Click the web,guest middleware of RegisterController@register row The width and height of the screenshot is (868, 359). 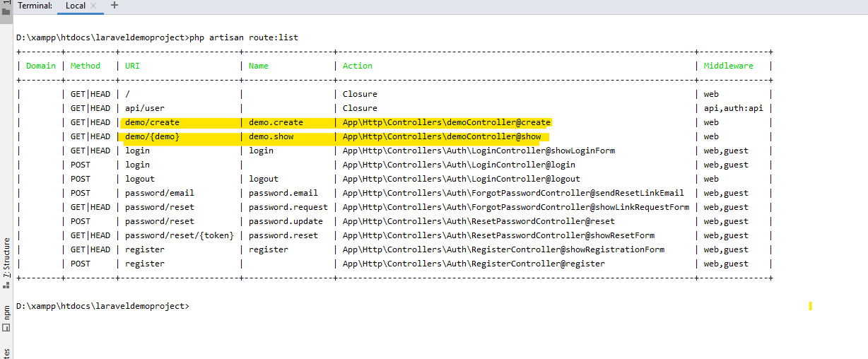726,264
